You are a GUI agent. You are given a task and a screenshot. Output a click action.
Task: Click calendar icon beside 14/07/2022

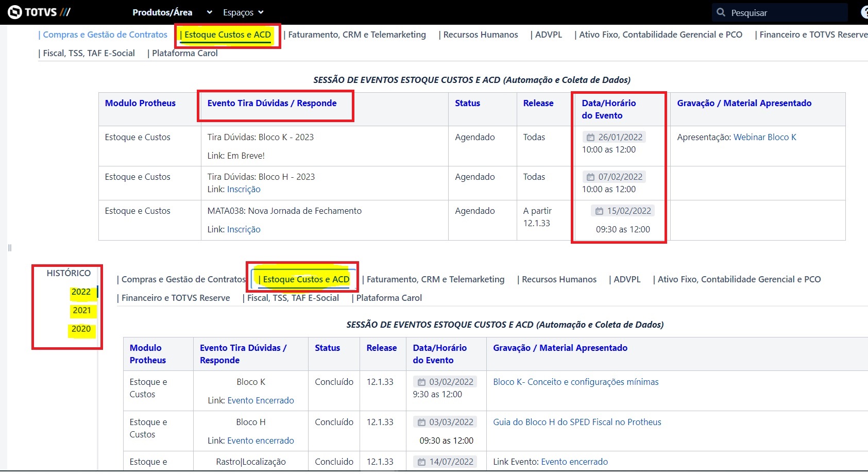click(421, 462)
